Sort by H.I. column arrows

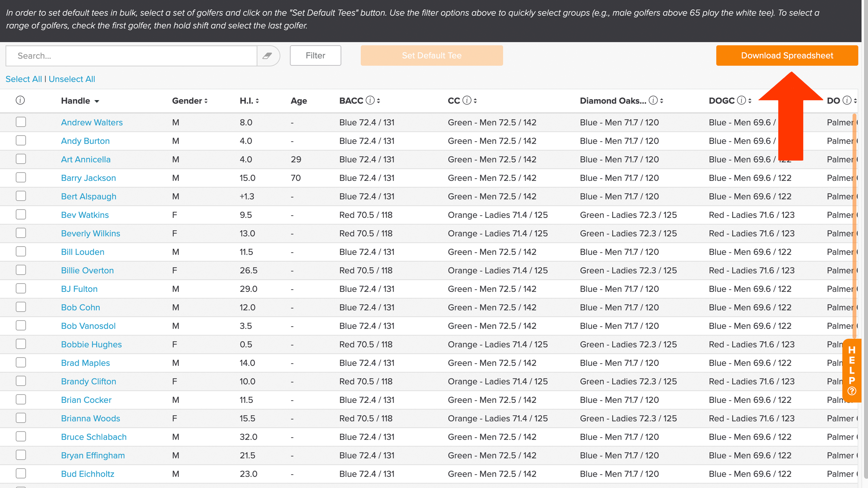pyautogui.click(x=257, y=101)
